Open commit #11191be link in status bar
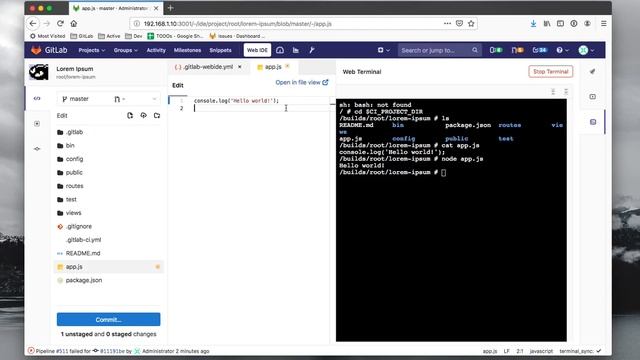This screenshot has width=640, height=360. [112, 351]
